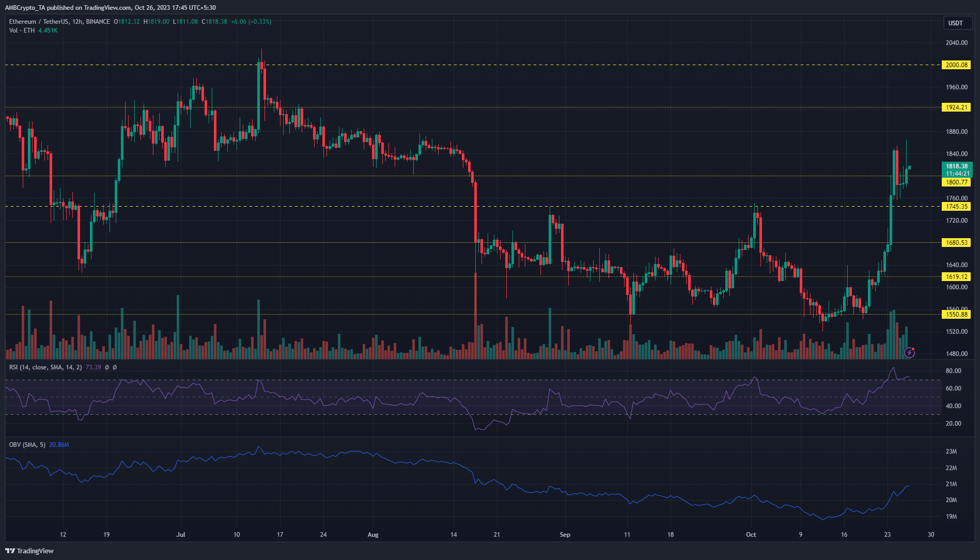Image resolution: width=980 pixels, height=560 pixels.
Task: Select the 1800.77 price level label
Action: pos(956,182)
